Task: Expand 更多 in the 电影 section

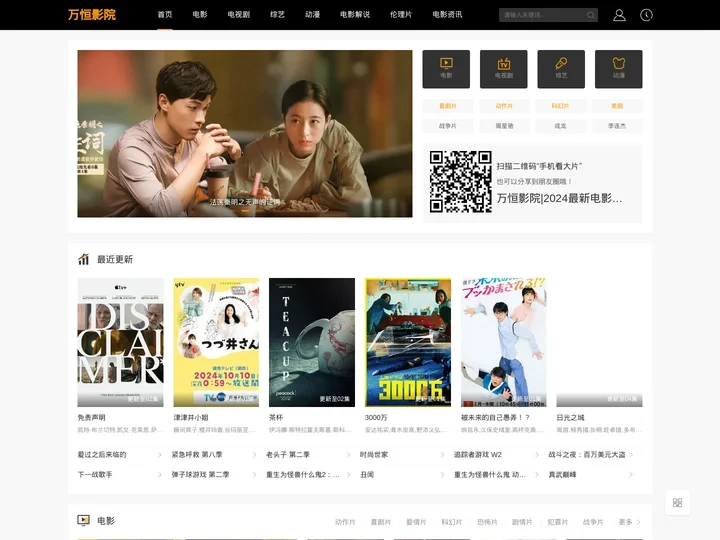Action: click(x=629, y=522)
